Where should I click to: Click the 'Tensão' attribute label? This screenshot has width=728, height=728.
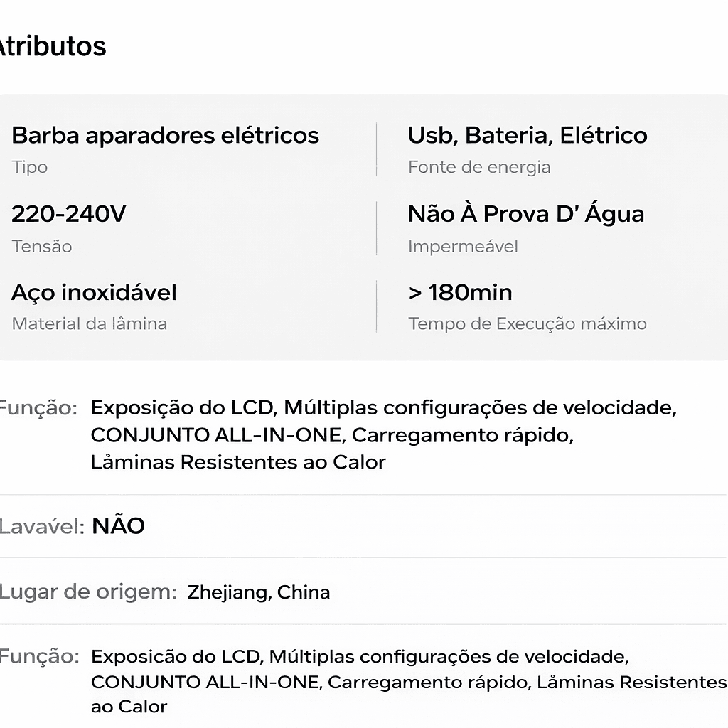coord(42,247)
